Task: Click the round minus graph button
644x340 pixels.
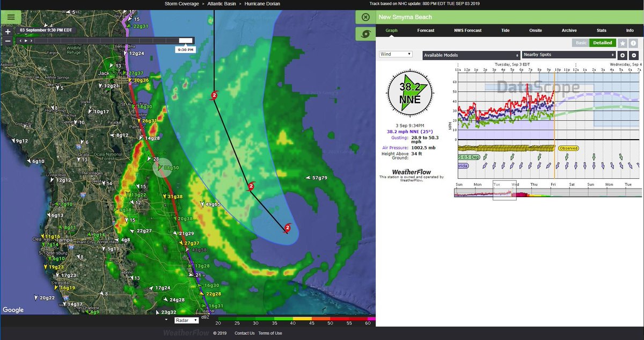Action: click(634, 55)
